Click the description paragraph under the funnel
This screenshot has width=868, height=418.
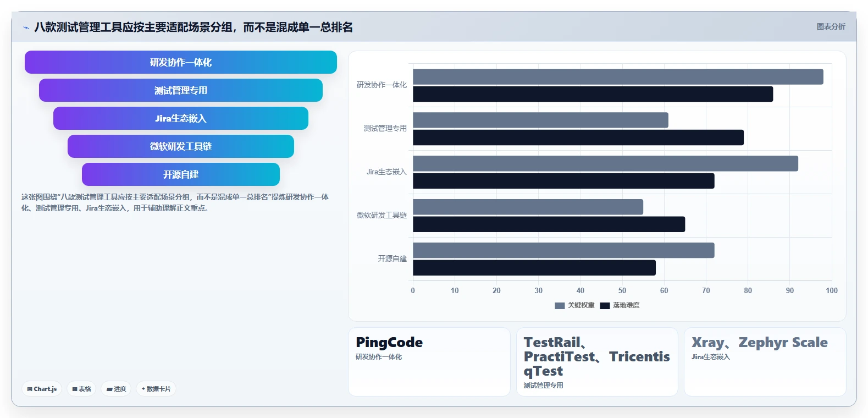coord(175,202)
